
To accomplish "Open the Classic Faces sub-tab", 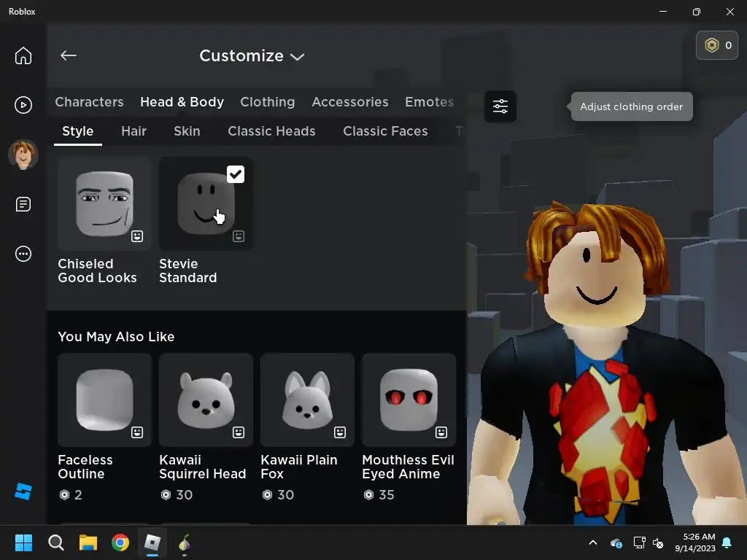I will coord(385,131).
